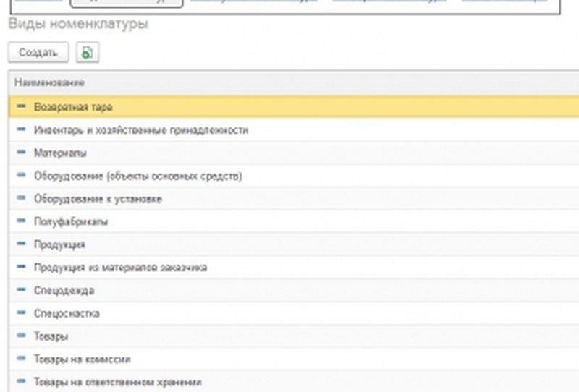Select the highlighted Возвратная тара row text
This screenshot has height=392, width=579.
tap(73, 107)
